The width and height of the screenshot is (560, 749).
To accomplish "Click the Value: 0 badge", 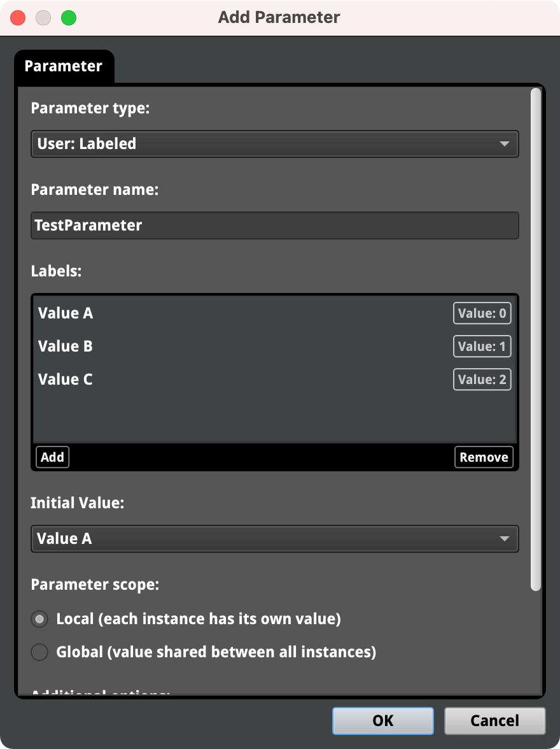I will [482, 313].
